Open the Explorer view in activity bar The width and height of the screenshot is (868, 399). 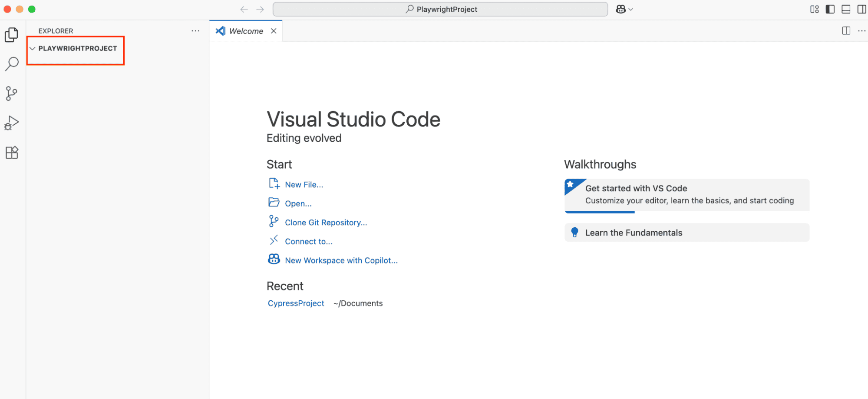[12, 35]
